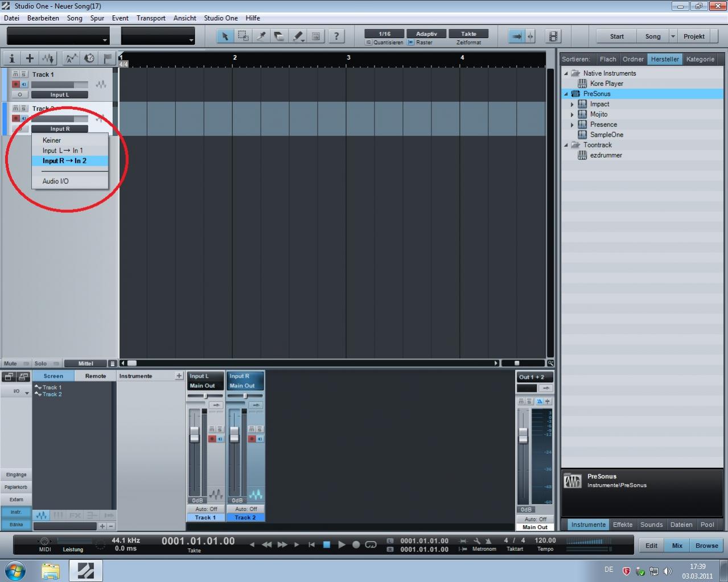Open the I/O dropdown in console
This screenshot has width=728, height=582.
[16, 391]
